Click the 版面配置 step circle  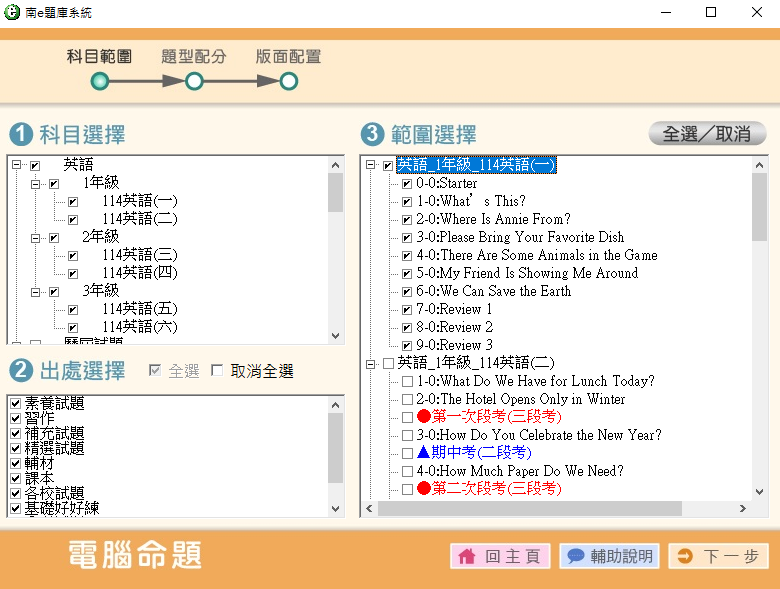pyautogui.click(x=288, y=81)
